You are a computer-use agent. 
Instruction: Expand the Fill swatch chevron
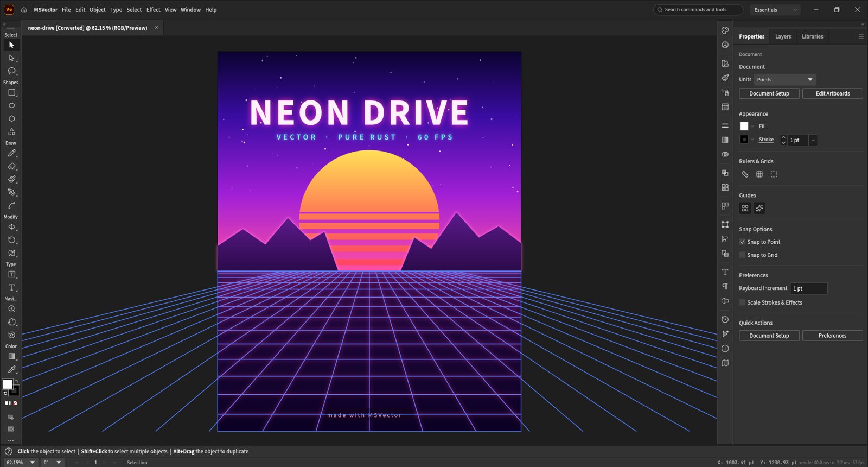(x=752, y=127)
